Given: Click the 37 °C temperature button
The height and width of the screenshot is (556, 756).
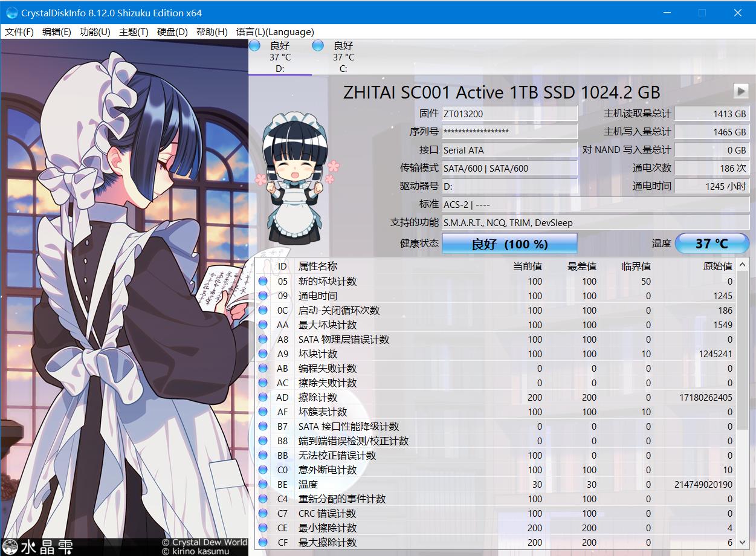Looking at the screenshot, I should pyautogui.click(x=712, y=243).
